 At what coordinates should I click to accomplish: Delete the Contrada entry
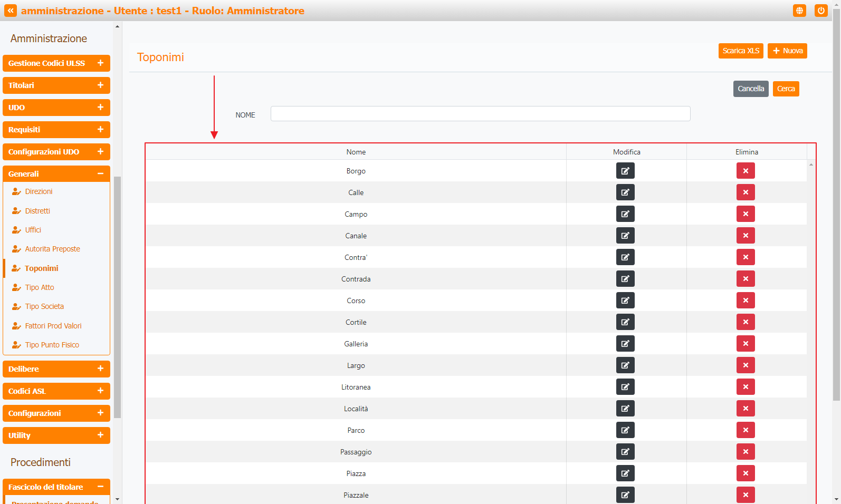pos(746,279)
